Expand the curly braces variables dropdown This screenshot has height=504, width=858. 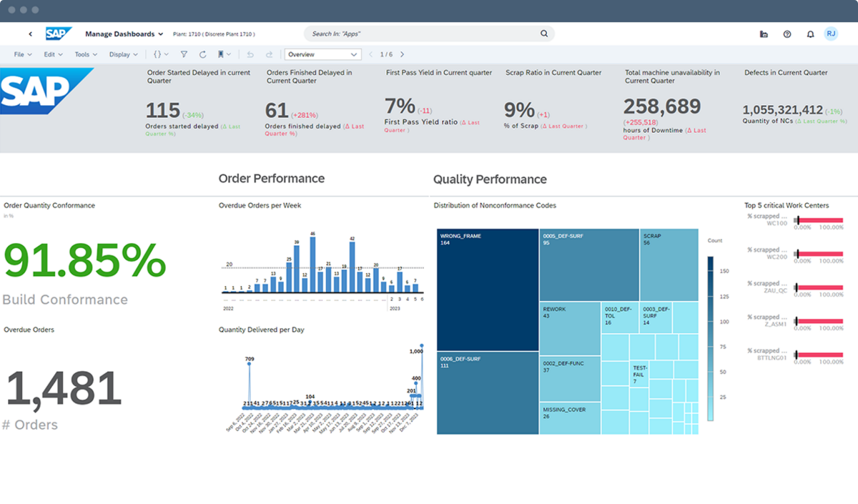coord(162,54)
